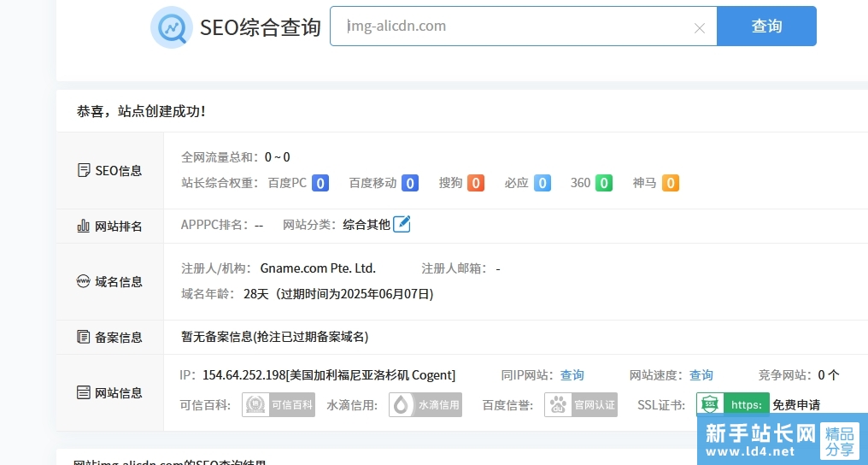868x465 pixels.
Task: Click the SEO信息 document icon
Action: pyautogui.click(x=84, y=170)
